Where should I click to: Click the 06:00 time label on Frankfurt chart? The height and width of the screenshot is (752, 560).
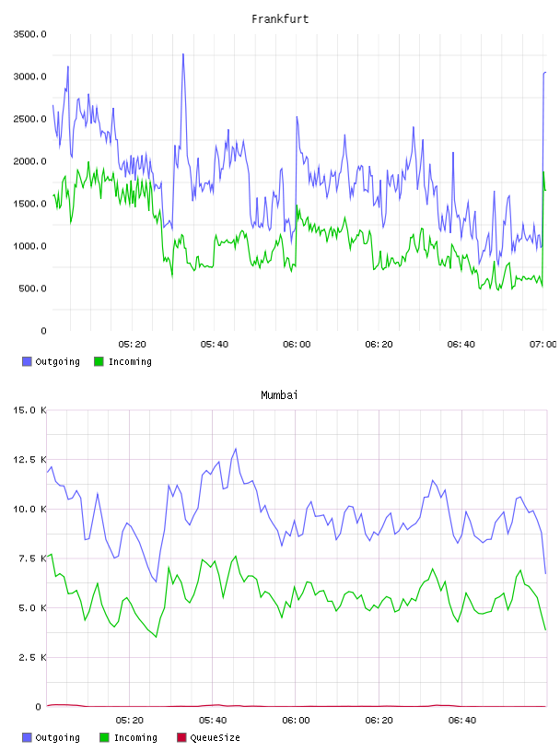pyautogui.click(x=297, y=345)
